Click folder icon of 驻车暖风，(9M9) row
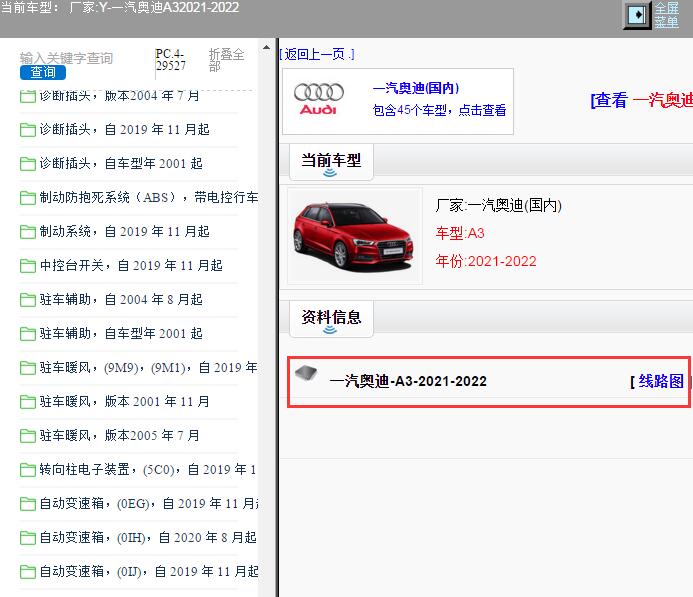The width and height of the screenshot is (693, 597). [28, 368]
